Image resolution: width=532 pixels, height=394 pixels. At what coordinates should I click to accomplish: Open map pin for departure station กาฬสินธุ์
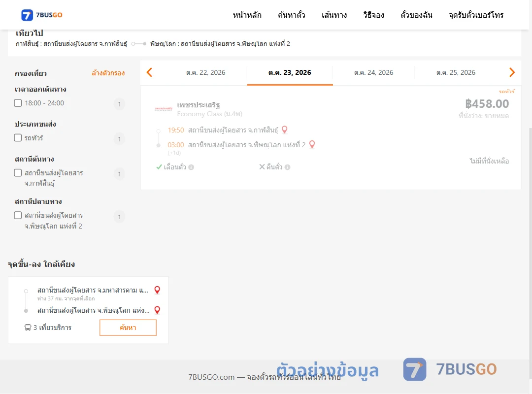(x=285, y=130)
